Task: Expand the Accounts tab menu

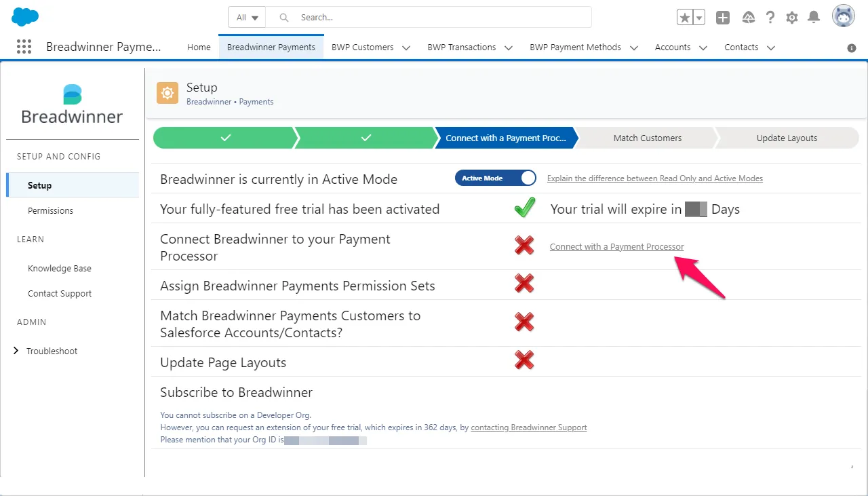Action: click(x=703, y=47)
